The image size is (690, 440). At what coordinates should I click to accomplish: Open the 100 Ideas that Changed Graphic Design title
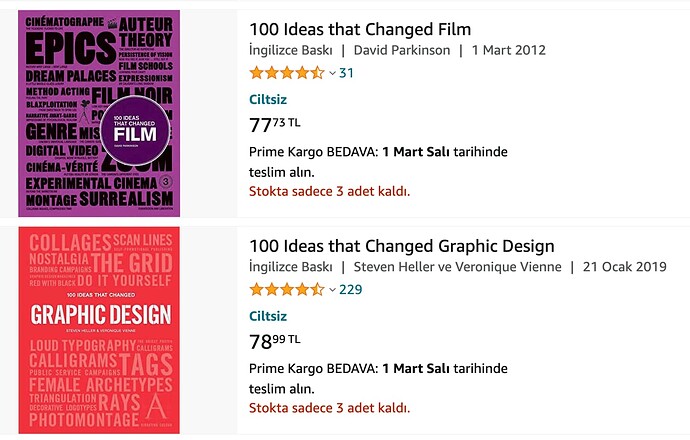click(x=402, y=246)
